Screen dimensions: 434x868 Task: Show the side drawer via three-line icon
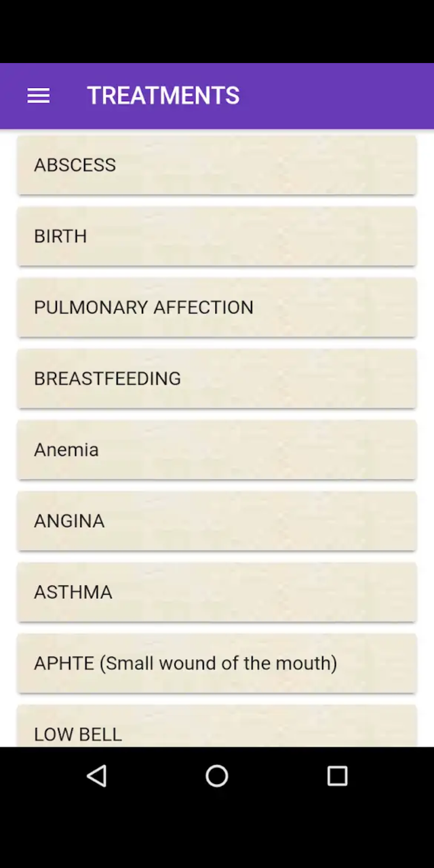pyautogui.click(x=39, y=96)
